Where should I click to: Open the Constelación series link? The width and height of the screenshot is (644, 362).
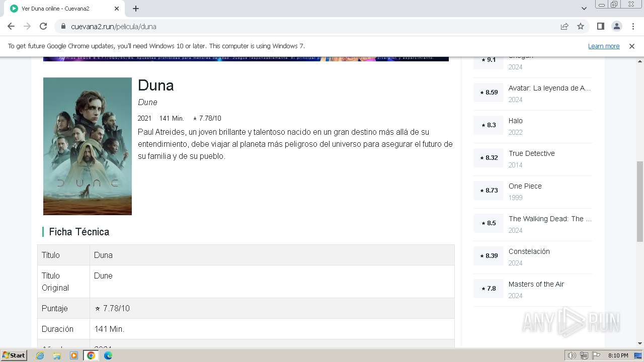click(x=529, y=251)
